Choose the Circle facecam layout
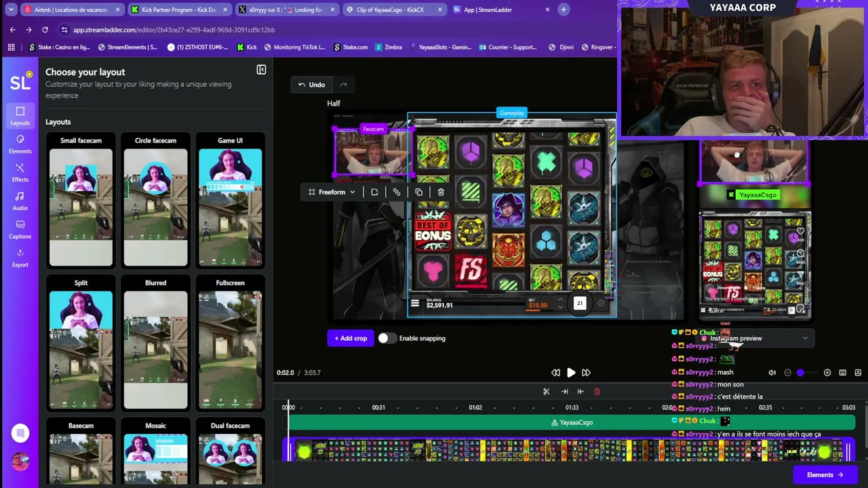868x488 pixels. 155,201
